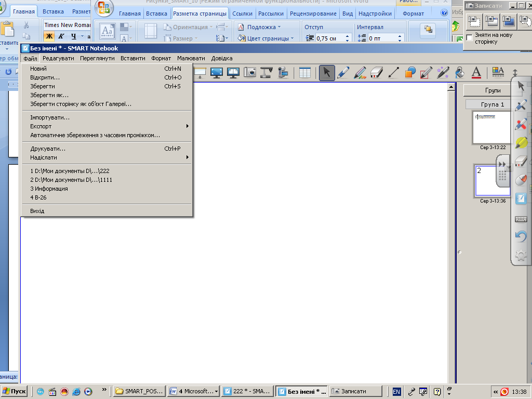The width and height of the screenshot is (532, 399).
Task: Select the arrow pointer tool in Notebook toolbar
Action: (327, 73)
